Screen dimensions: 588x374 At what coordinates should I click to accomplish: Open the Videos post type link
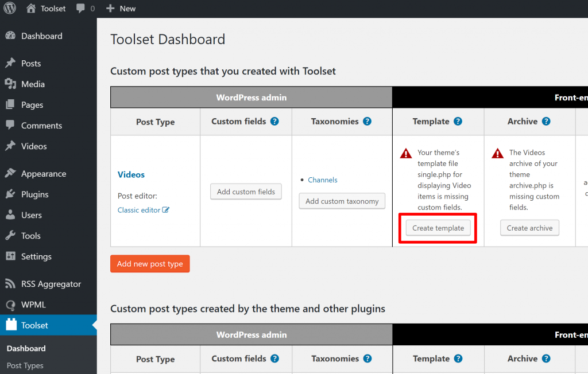click(131, 174)
